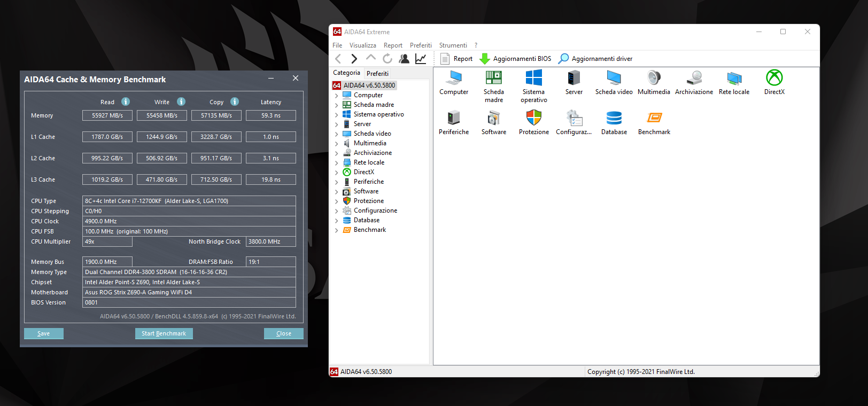Expand the DirectX tree node
868x406 pixels.
click(x=337, y=173)
